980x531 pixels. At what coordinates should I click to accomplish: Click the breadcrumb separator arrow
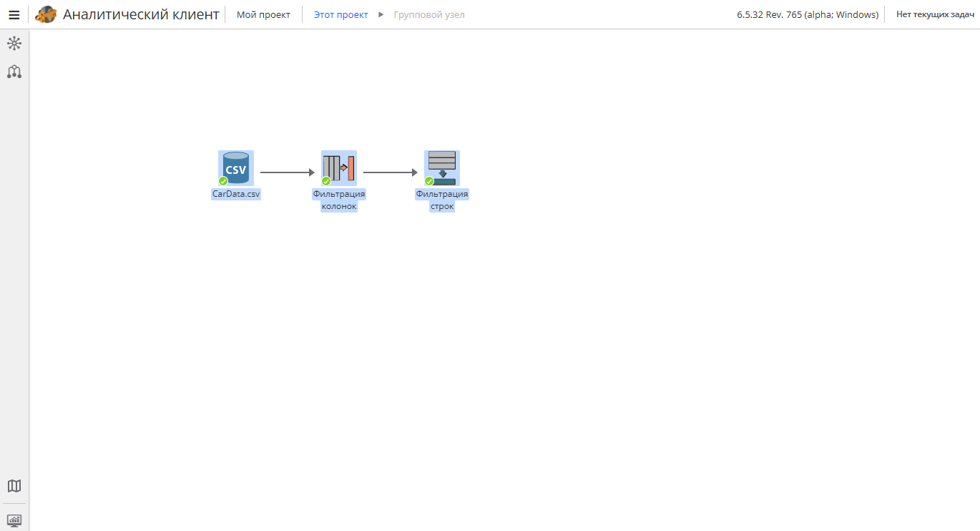[381, 14]
